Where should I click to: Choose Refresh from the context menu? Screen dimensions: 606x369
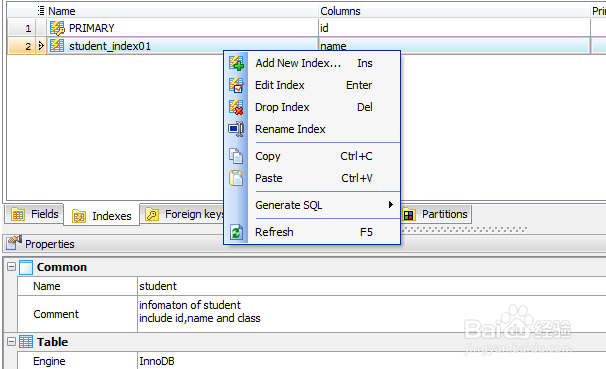coord(313,232)
